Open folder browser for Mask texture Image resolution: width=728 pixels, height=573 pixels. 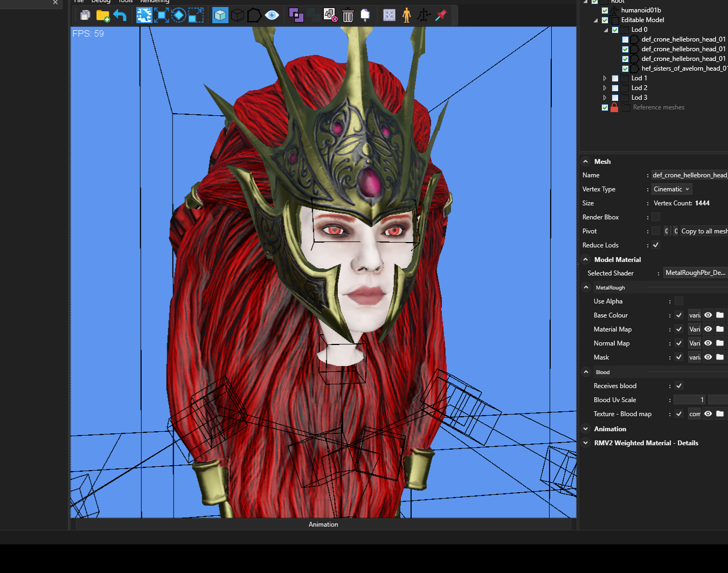click(x=720, y=357)
